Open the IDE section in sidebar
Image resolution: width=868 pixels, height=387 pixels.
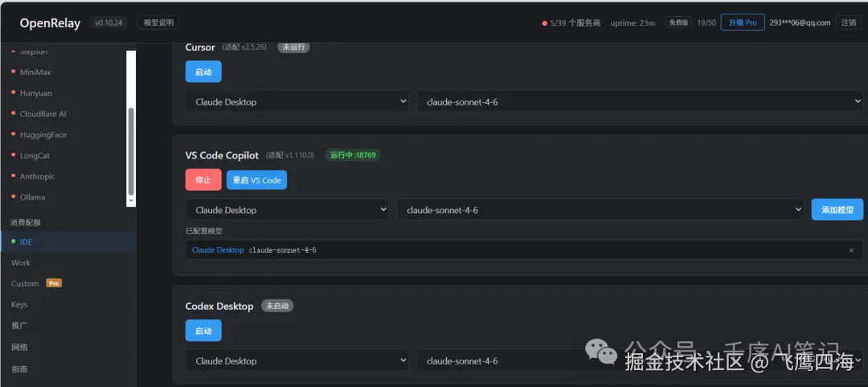click(68, 241)
